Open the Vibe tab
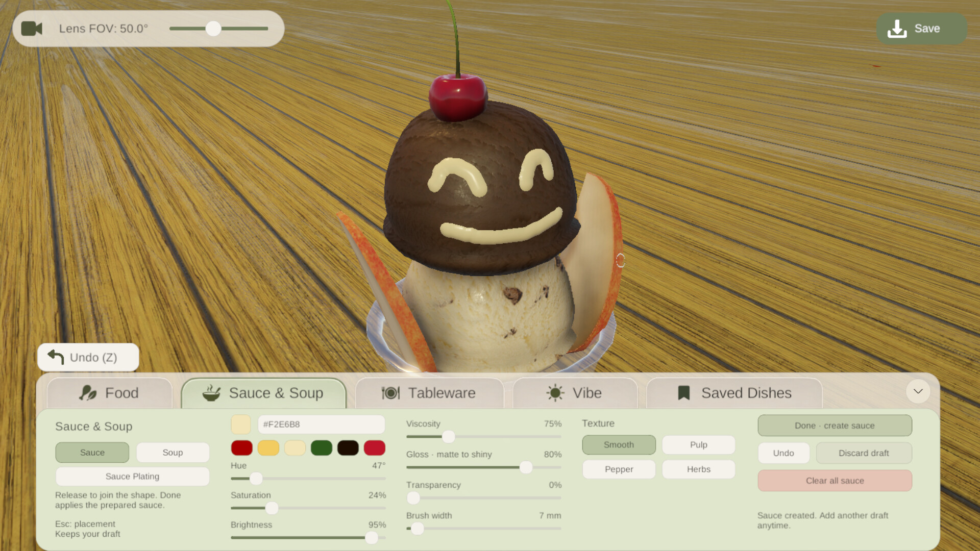The width and height of the screenshot is (980, 551). click(575, 393)
